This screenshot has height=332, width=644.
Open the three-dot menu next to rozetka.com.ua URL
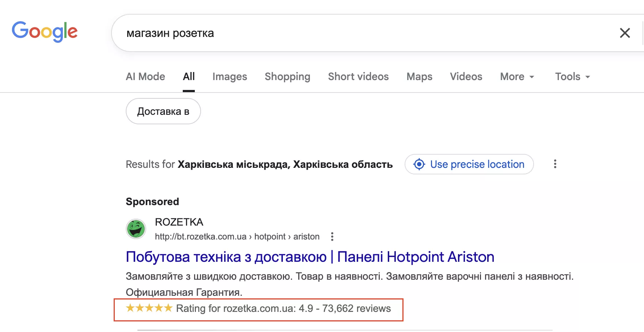[332, 237]
